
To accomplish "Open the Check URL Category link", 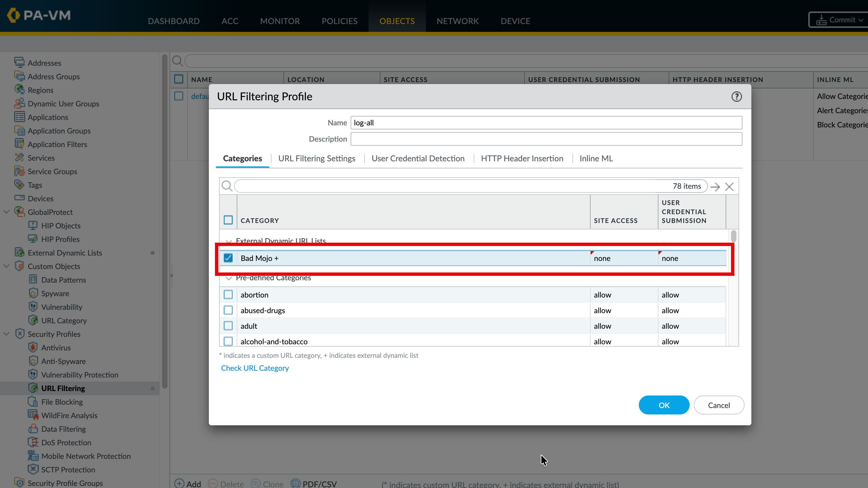I will [x=255, y=368].
